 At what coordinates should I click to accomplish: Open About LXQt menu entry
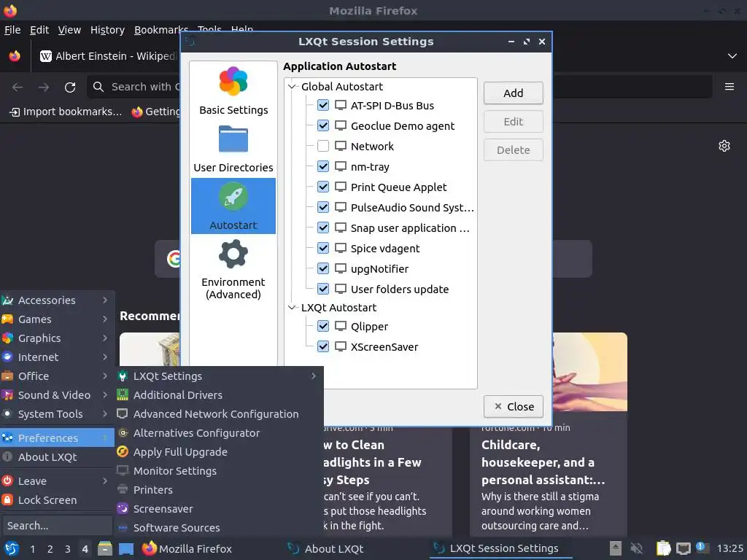click(x=57, y=457)
